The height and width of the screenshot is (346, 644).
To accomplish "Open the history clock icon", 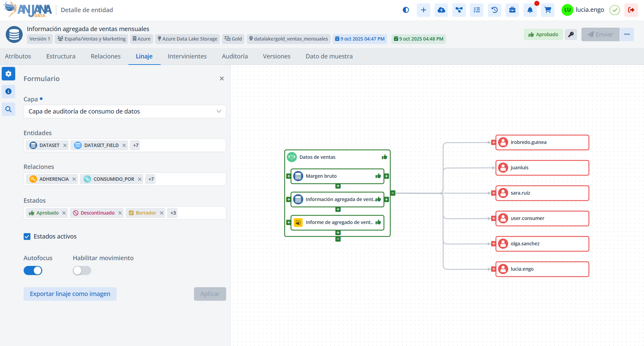I will coord(495,10).
